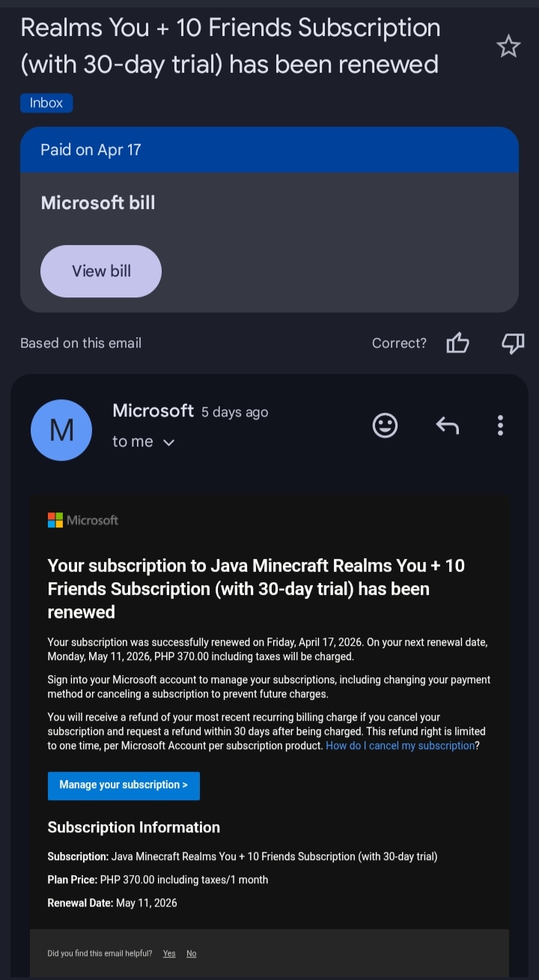The height and width of the screenshot is (980, 539).
Task: Tap the "Based on this email" text
Action: tap(81, 343)
